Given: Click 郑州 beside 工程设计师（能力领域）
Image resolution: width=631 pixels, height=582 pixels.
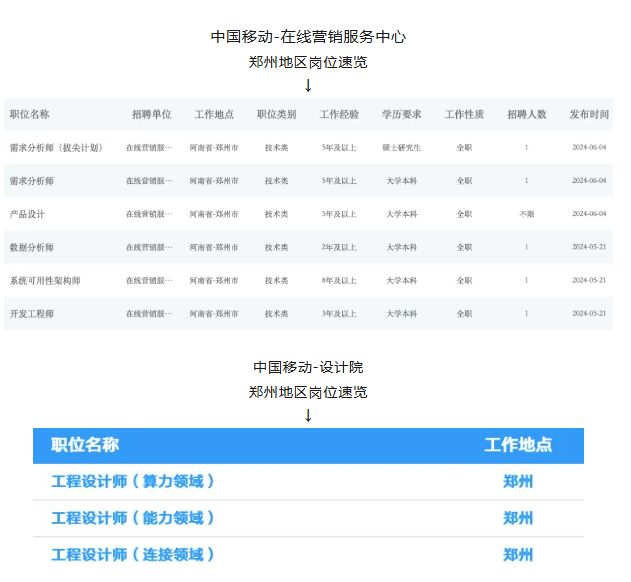Looking at the screenshot, I should tap(518, 518).
